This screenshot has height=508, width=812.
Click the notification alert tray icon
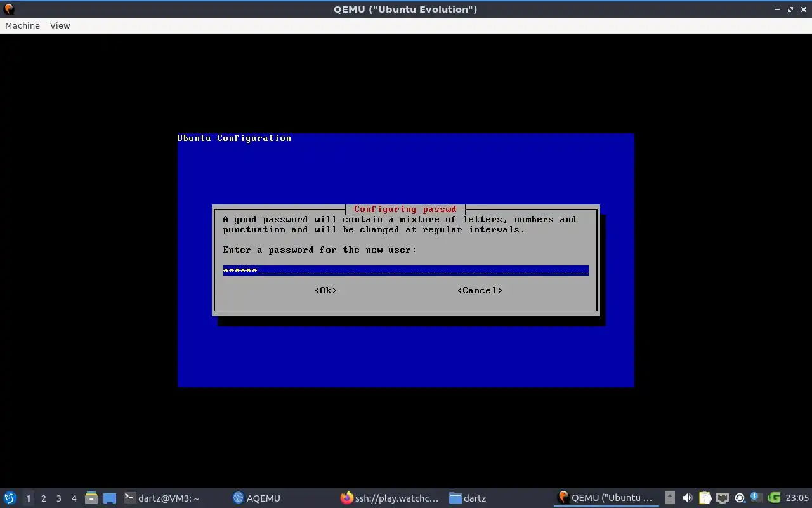(x=756, y=498)
